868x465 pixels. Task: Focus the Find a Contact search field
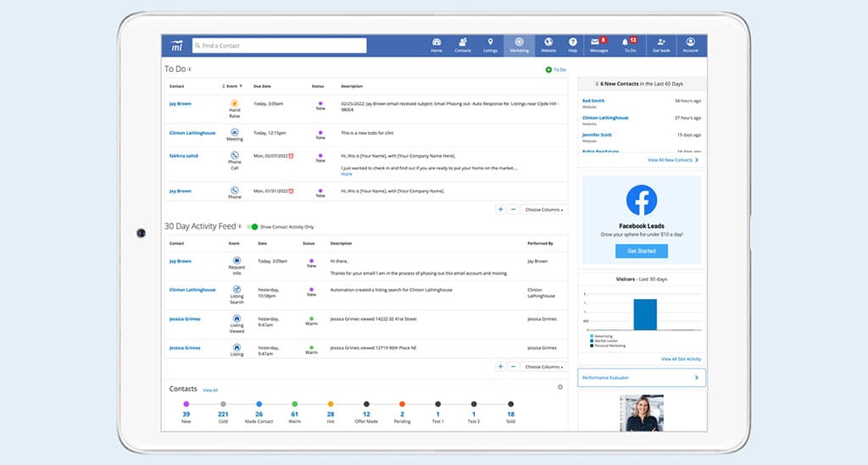tap(280, 46)
